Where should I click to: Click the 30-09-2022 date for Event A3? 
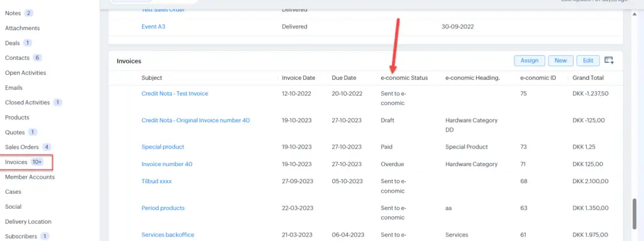tap(458, 26)
